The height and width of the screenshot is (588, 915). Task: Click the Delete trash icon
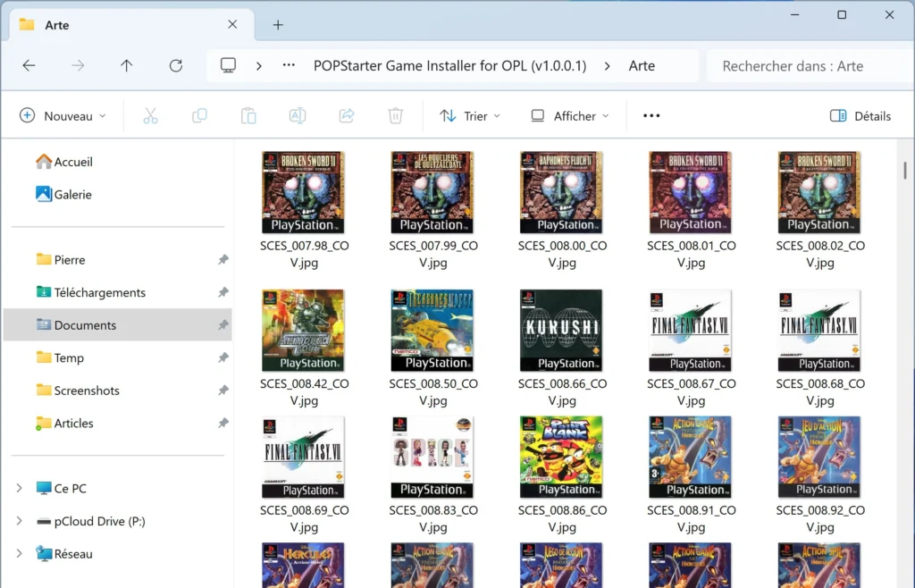click(396, 115)
